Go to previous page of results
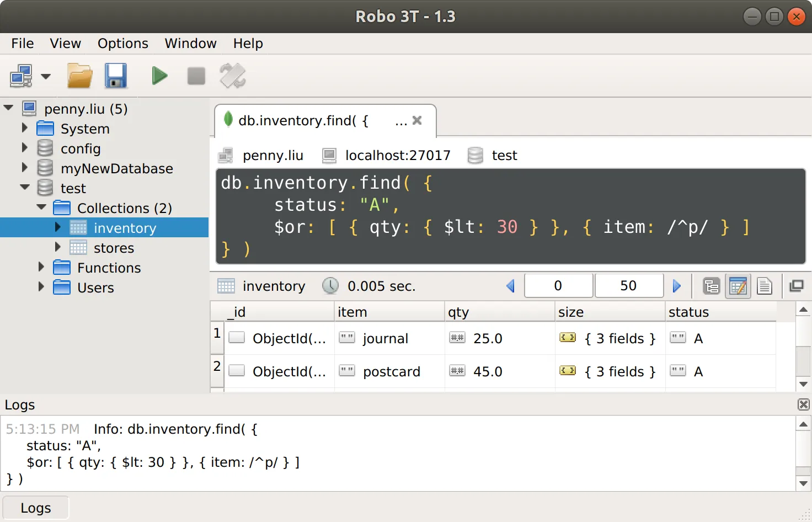Screen dimensions: 812x522 [511, 286]
